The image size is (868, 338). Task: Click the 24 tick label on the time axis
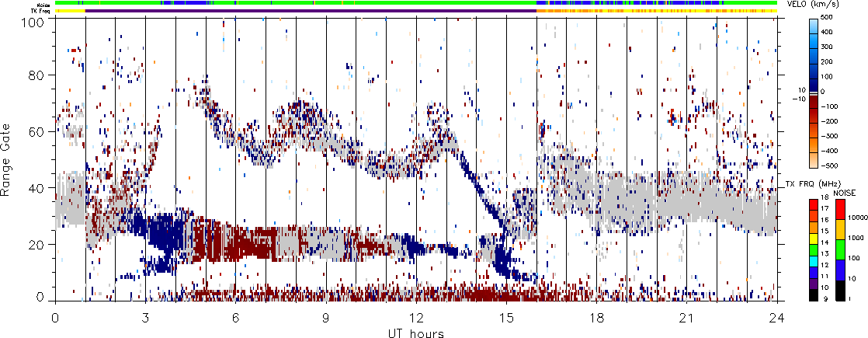(777, 316)
